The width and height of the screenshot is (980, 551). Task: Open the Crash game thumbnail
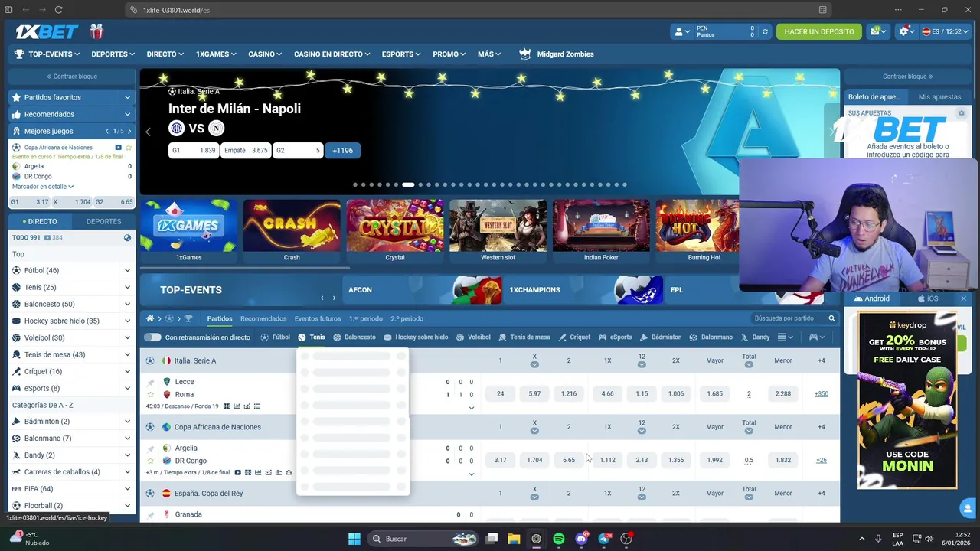tap(292, 231)
